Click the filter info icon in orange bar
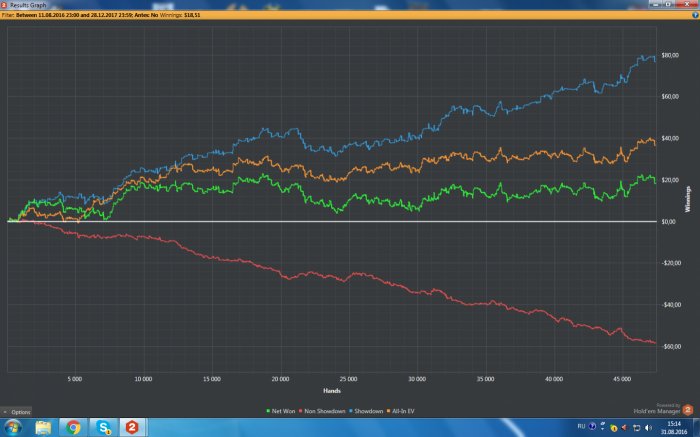700x437 pixels. pos(695,15)
